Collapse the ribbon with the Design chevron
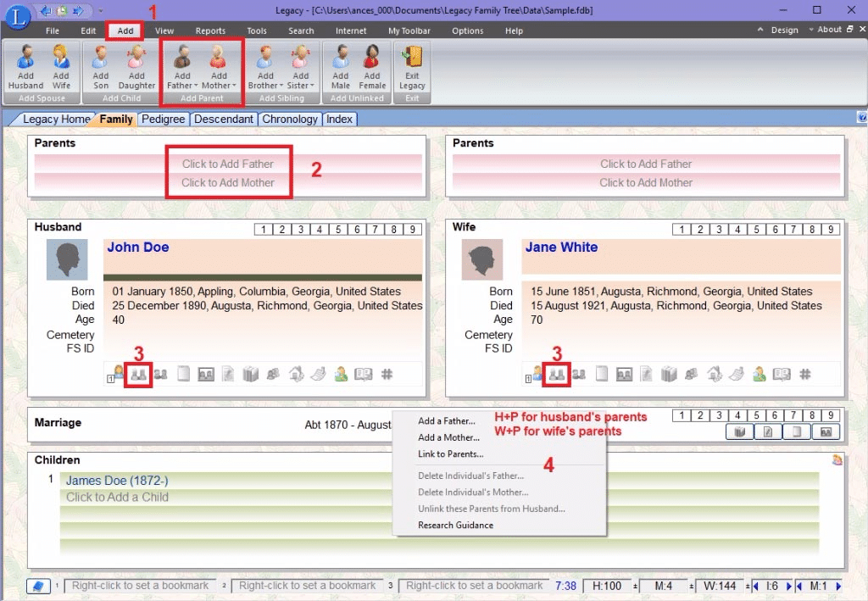 [x=760, y=30]
